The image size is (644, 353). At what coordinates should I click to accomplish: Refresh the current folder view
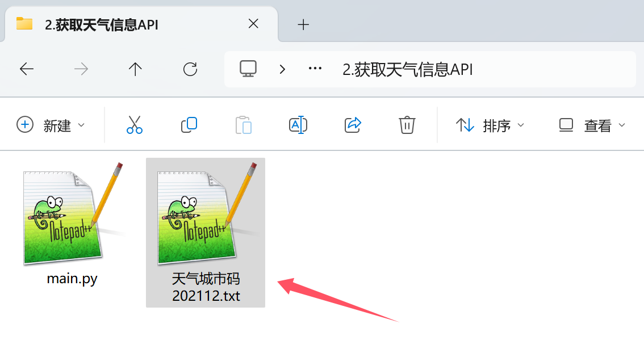190,69
